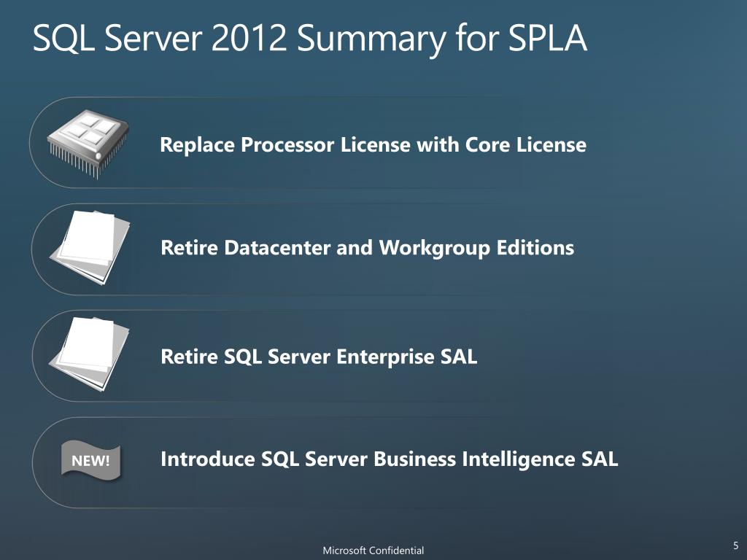This screenshot has width=747, height=560.
Task: Select 'Retire Datacenter and Workgroup Editions' text
Action: click(368, 248)
